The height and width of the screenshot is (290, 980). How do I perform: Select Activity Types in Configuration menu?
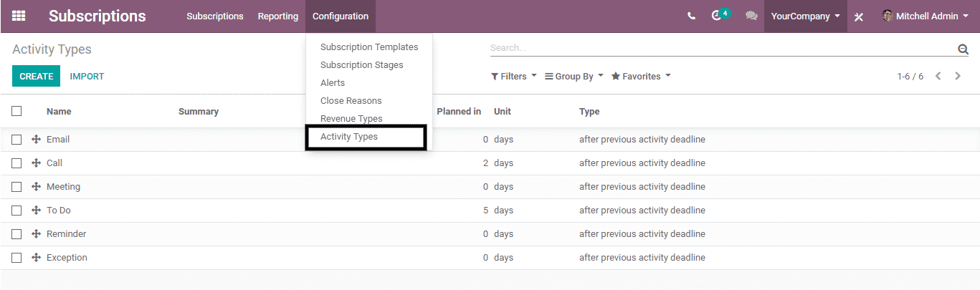pyautogui.click(x=349, y=137)
